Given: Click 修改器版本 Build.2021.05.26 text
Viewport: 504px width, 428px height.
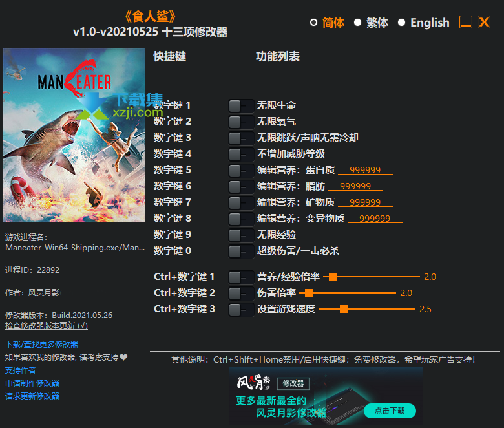Looking at the screenshot, I should point(59,315).
